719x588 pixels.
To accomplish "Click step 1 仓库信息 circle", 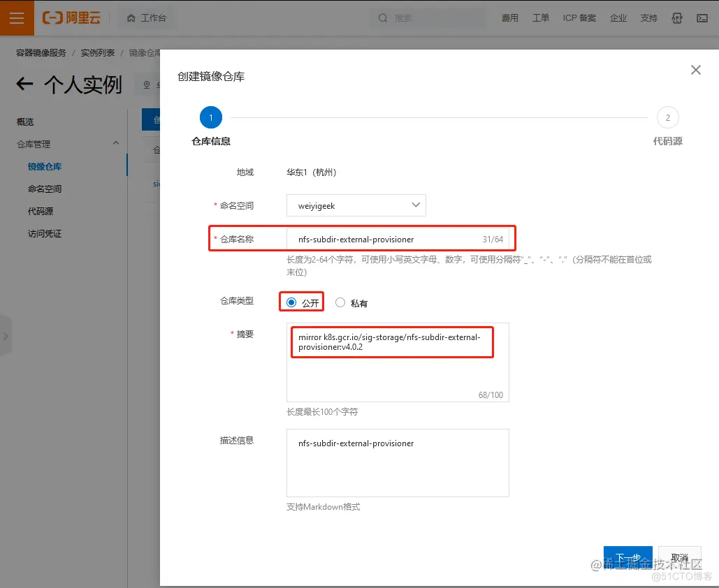I will coord(211,118).
